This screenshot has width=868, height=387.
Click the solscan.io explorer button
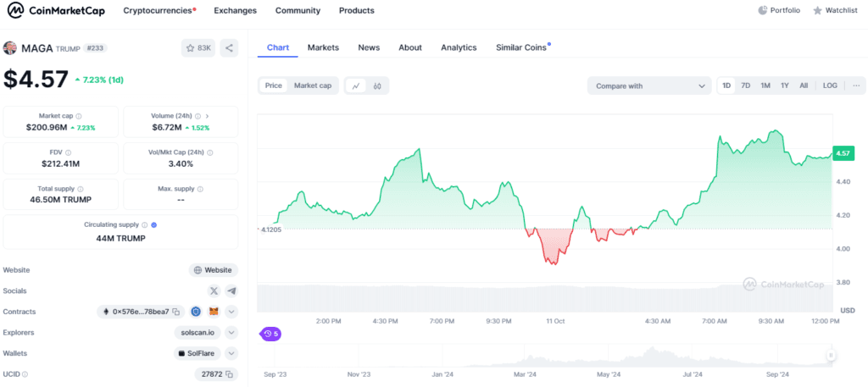click(x=198, y=332)
